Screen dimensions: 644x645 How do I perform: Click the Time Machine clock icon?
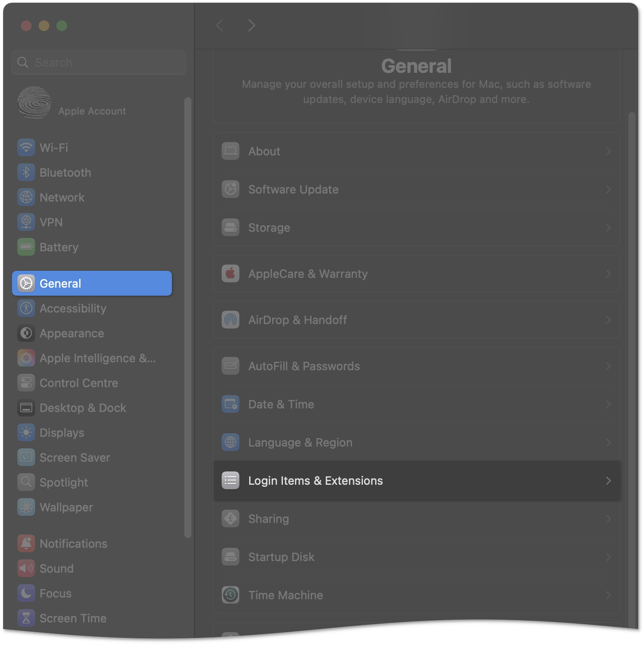(x=231, y=595)
